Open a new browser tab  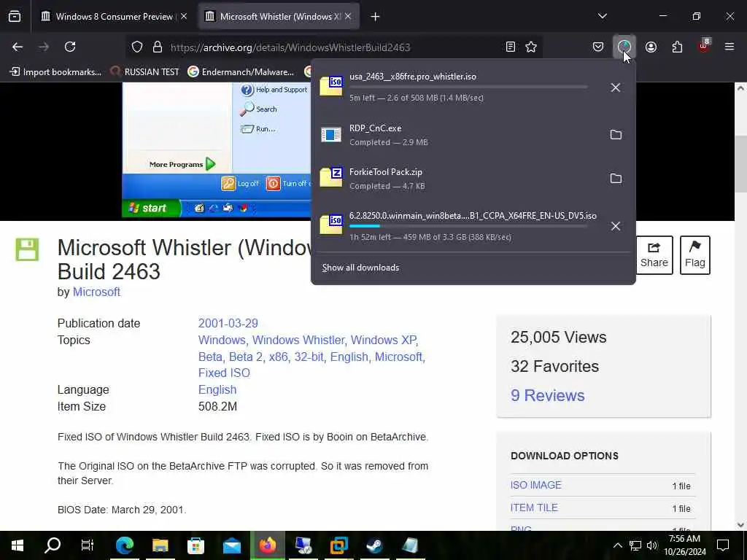tap(376, 17)
